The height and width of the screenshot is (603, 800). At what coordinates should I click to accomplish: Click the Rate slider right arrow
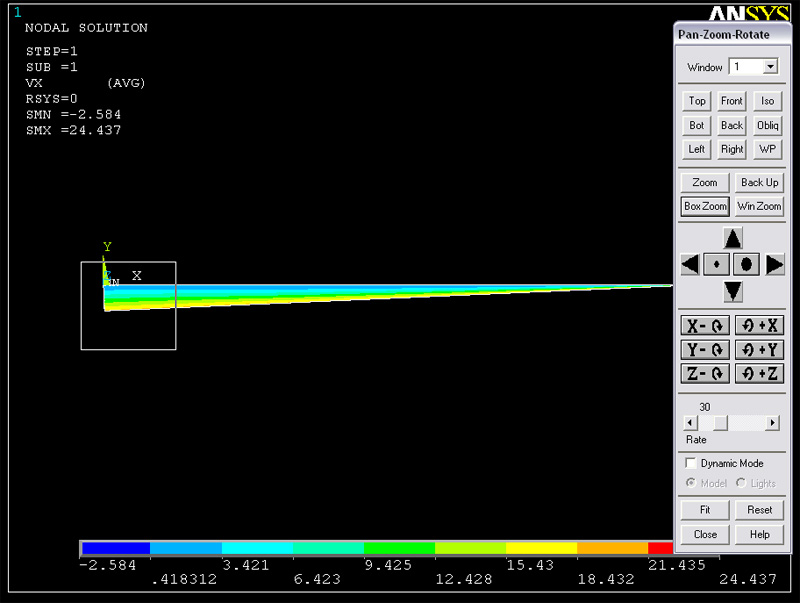pyautogui.click(x=772, y=423)
